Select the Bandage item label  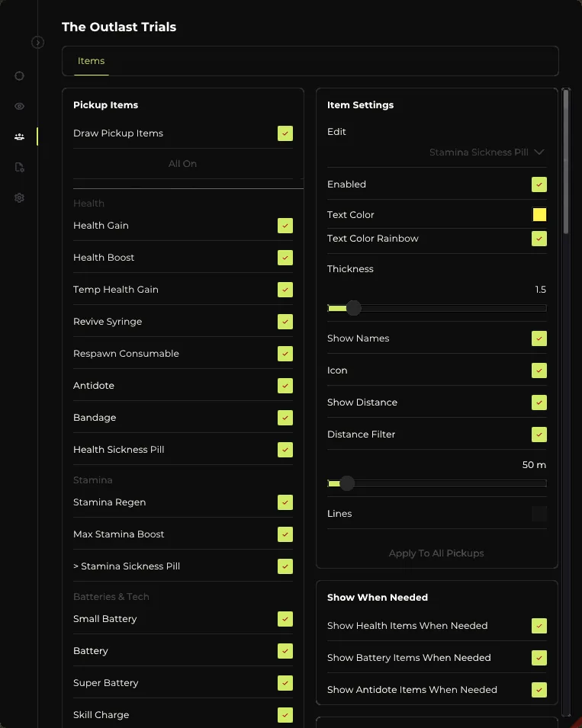[95, 418]
